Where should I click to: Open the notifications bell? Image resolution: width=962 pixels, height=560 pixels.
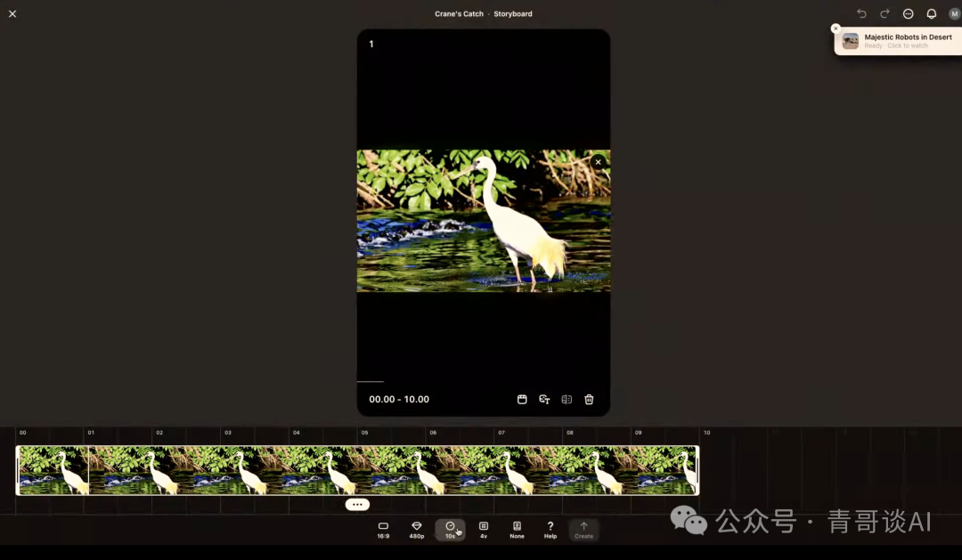pyautogui.click(x=932, y=14)
